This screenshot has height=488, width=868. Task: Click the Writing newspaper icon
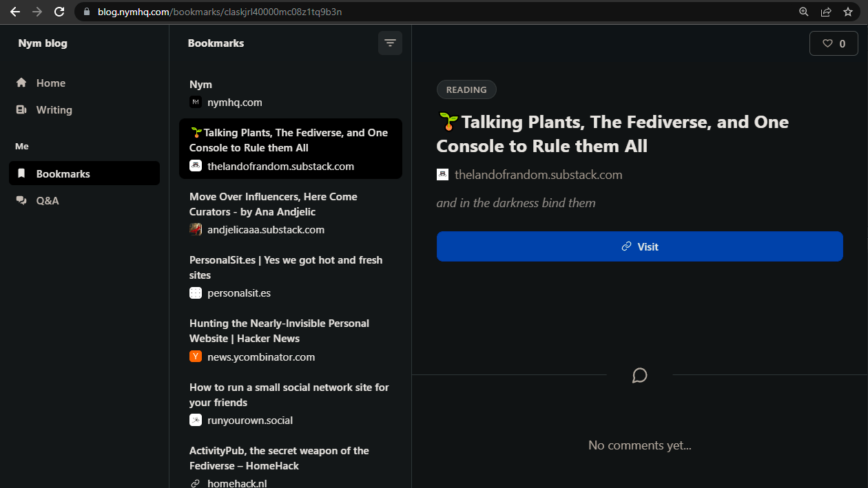tap(21, 109)
